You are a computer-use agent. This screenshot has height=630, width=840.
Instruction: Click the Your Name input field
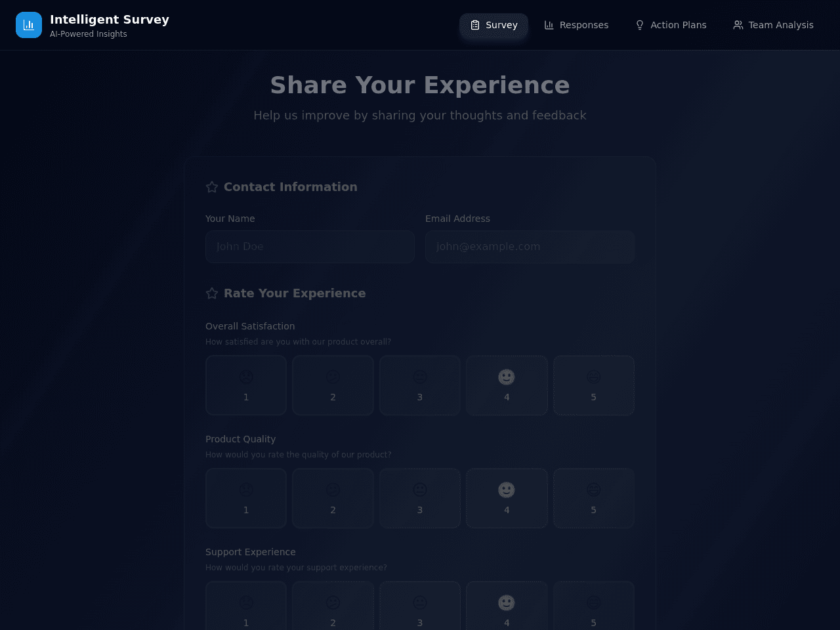(x=310, y=247)
